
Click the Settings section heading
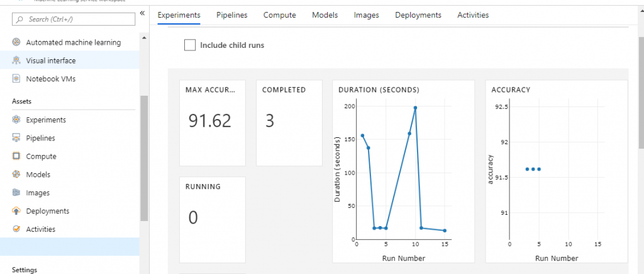click(25, 270)
